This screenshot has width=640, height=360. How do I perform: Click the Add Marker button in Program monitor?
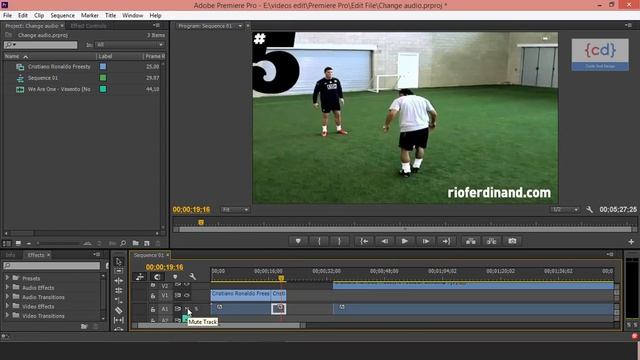[x=298, y=241]
